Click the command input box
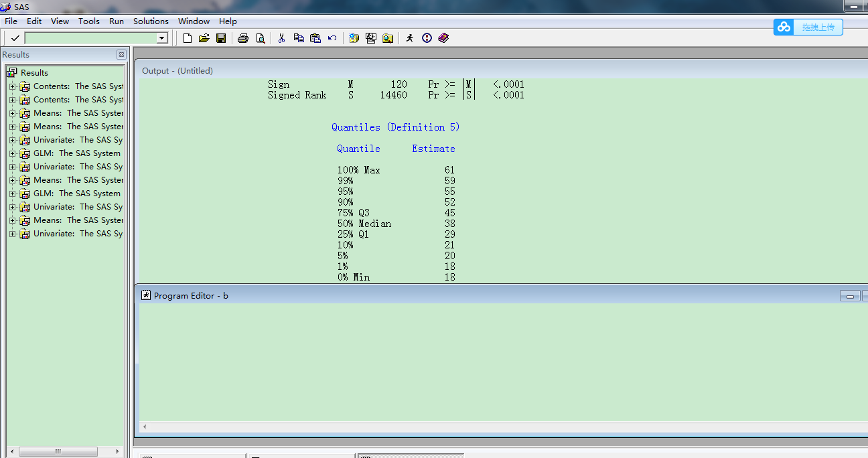This screenshot has height=458, width=868. tap(90, 38)
